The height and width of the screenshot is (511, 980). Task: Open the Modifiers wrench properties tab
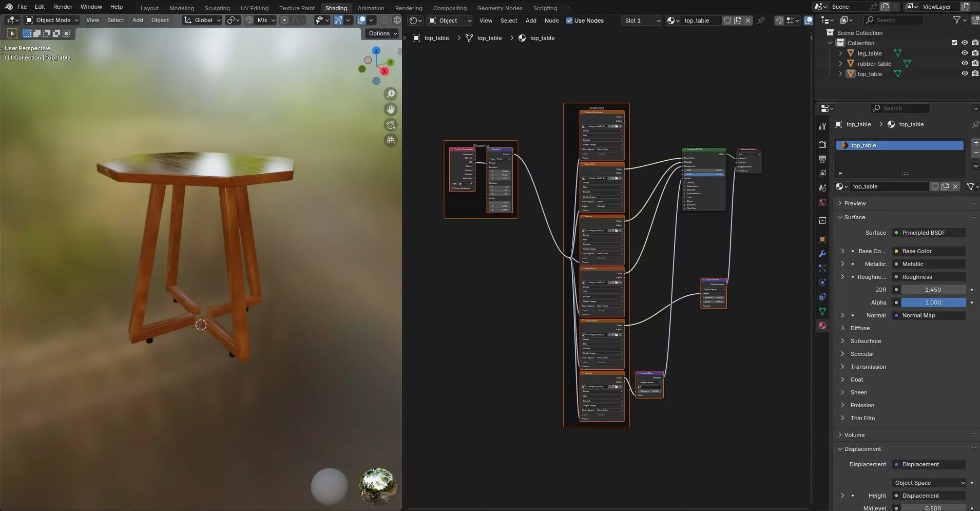[x=822, y=254]
